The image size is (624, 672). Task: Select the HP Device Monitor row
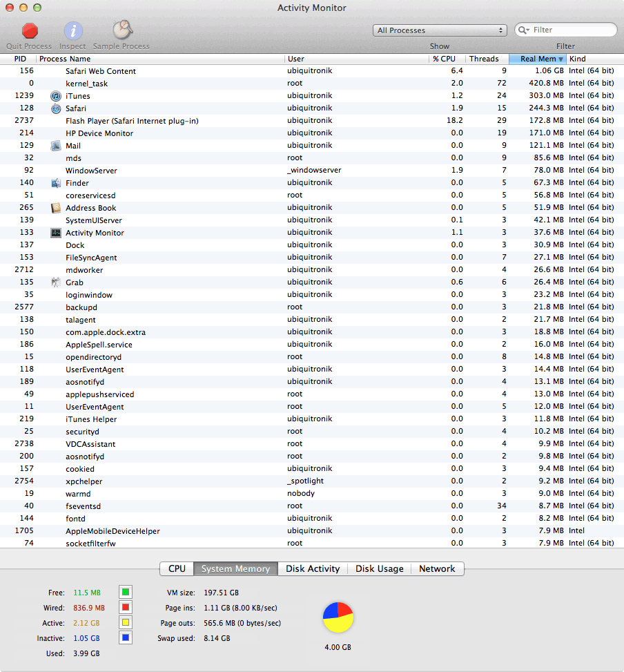click(x=312, y=133)
